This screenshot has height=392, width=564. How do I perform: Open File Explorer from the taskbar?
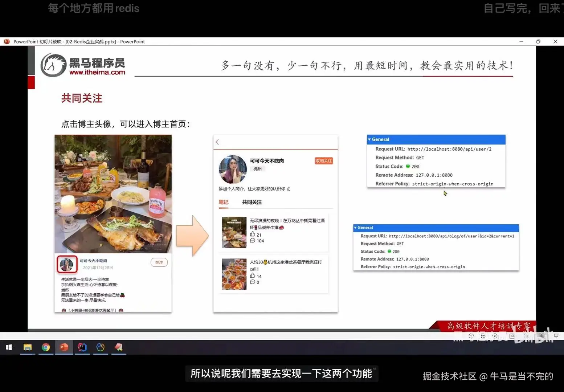tap(28, 347)
